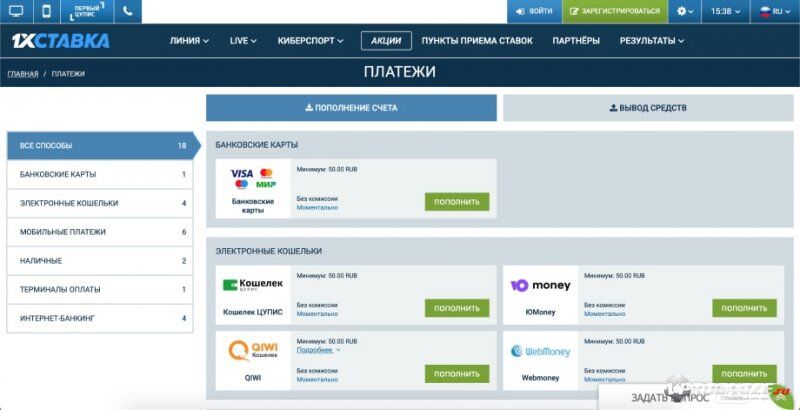Viewport: 800px width, 410px height.
Task: Click the Visa card logo
Action: (x=241, y=173)
